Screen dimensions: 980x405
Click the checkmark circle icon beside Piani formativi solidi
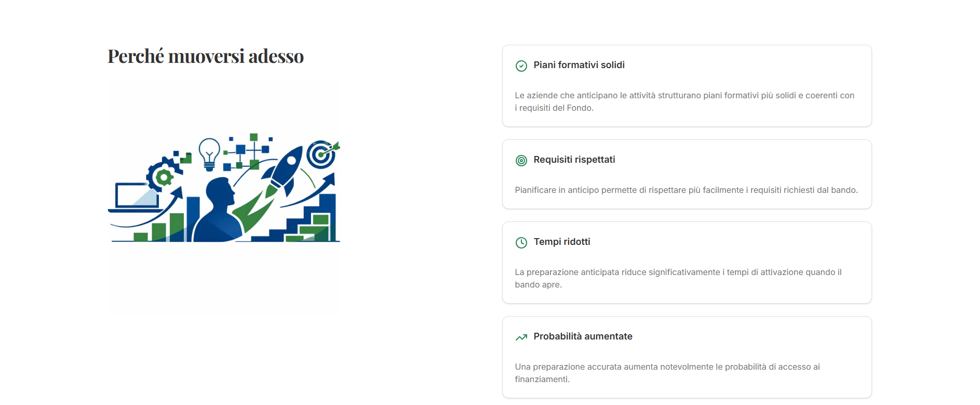(x=521, y=66)
